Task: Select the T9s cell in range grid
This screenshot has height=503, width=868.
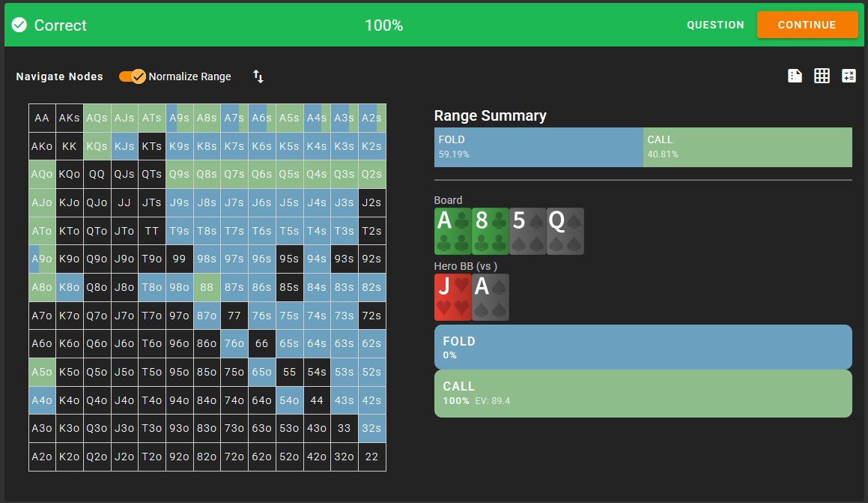Action: (x=179, y=231)
